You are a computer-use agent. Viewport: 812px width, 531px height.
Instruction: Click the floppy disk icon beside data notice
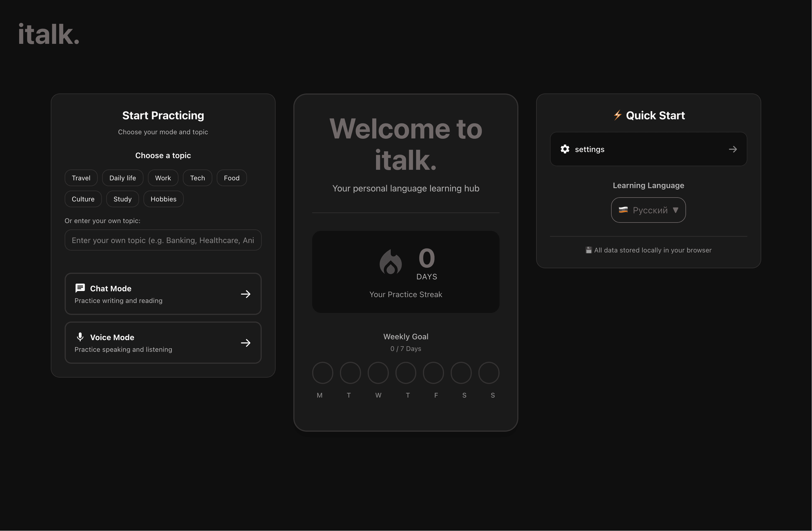(x=589, y=250)
